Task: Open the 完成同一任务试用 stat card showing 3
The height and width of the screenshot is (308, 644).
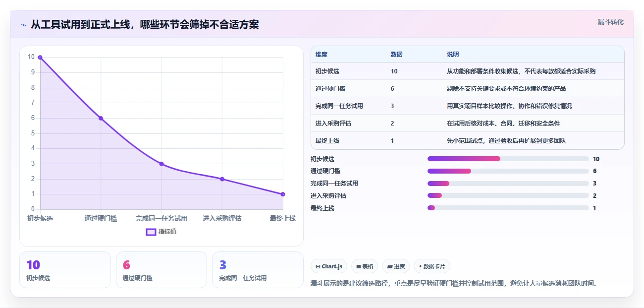Action: pos(258,270)
